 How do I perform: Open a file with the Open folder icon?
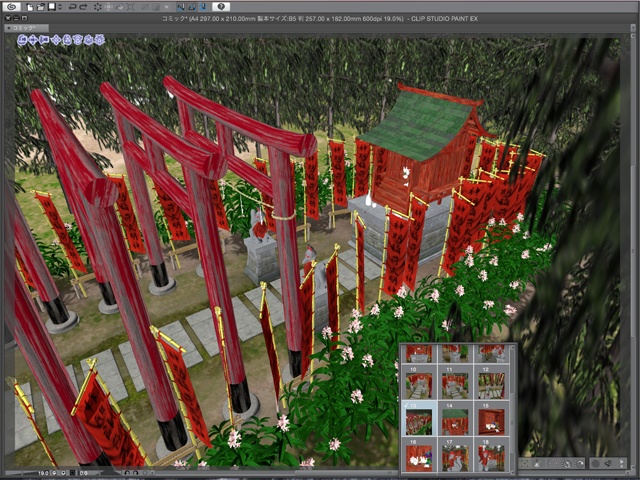pos(41,7)
